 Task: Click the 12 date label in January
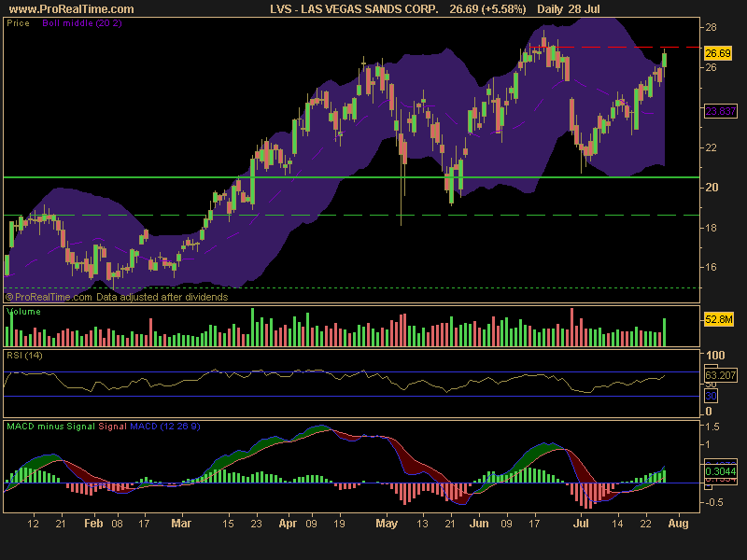click(33, 524)
